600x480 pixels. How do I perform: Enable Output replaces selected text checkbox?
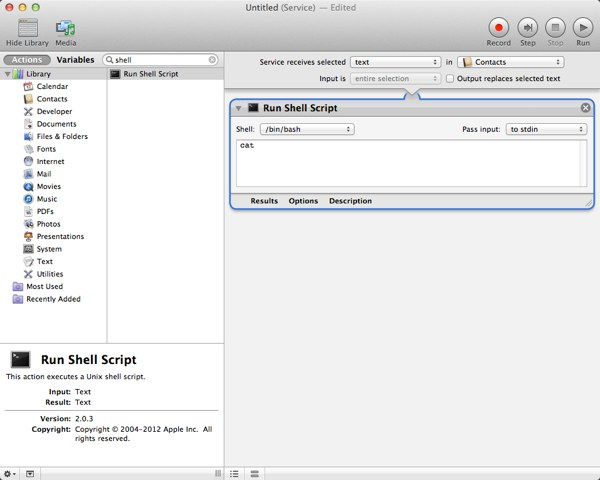tap(450, 78)
